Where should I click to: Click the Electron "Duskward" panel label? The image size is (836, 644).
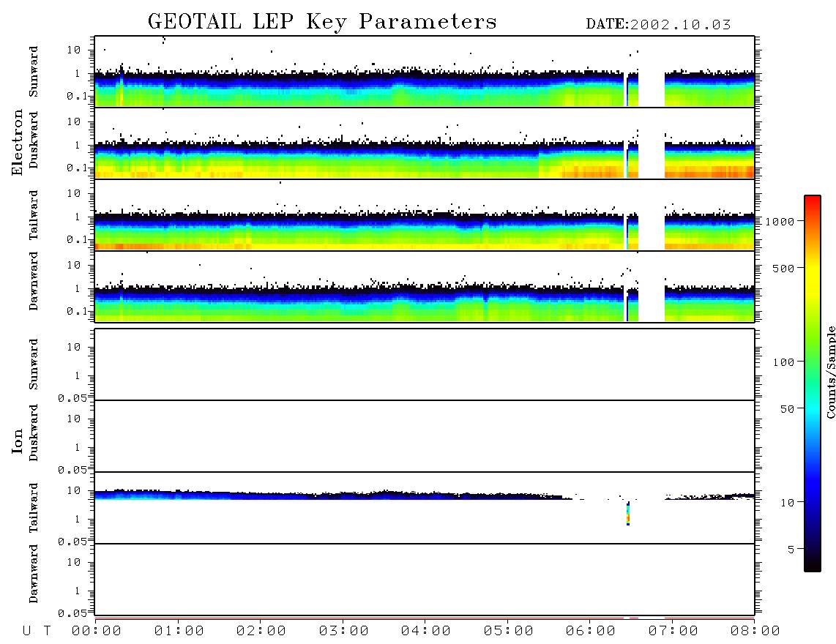coord(34,140)
